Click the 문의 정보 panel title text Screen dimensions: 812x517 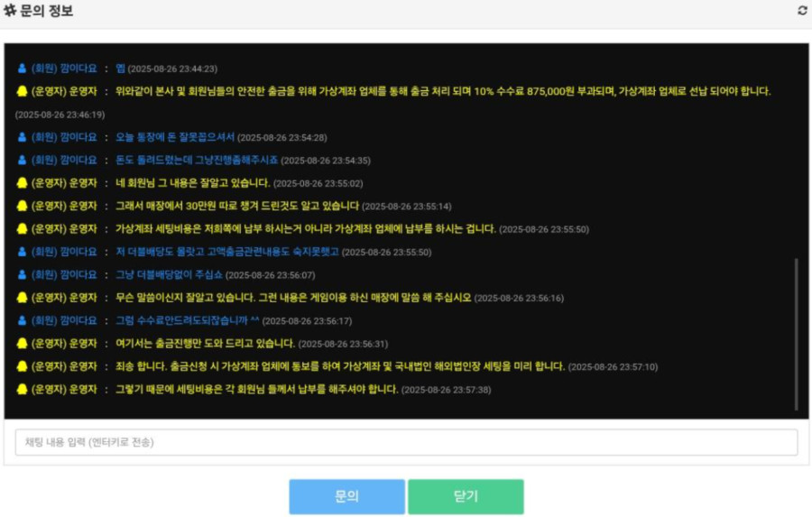47,10
